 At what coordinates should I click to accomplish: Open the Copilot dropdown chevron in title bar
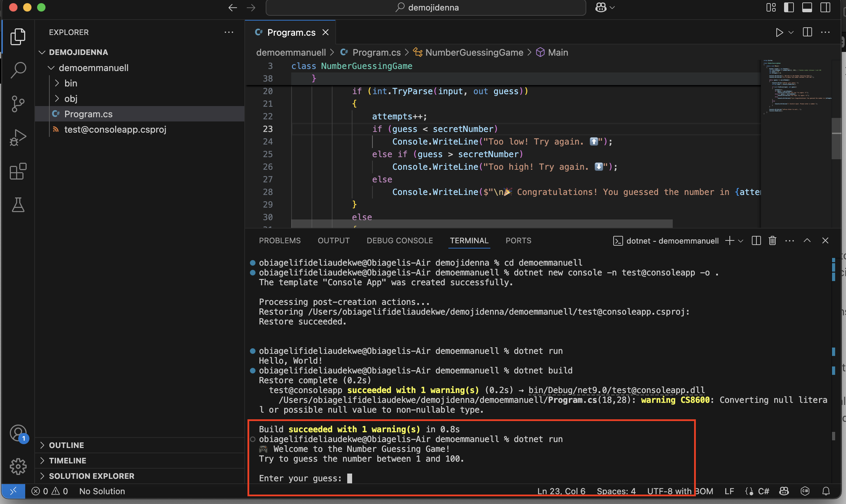[x=612, y=8]
